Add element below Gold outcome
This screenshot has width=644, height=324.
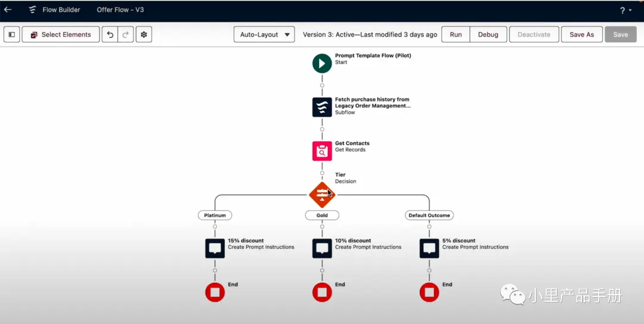322,227
